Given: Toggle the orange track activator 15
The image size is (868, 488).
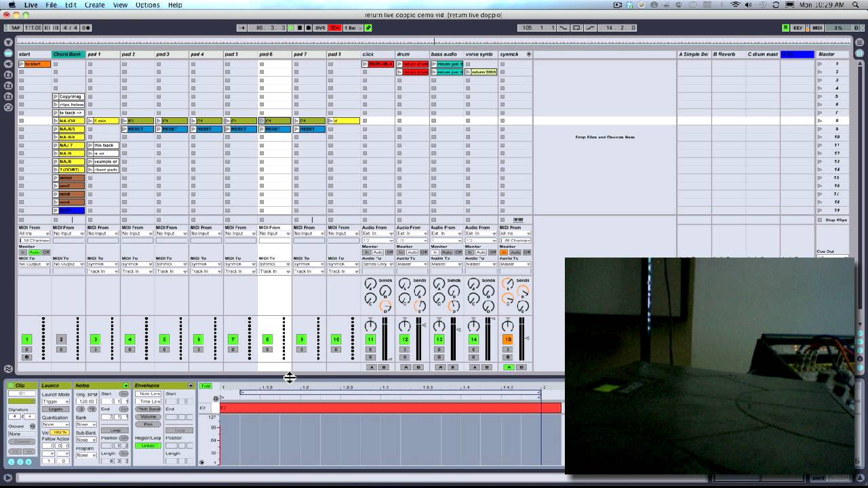Looking at the screenshot, I should click(x=507, y=339).
